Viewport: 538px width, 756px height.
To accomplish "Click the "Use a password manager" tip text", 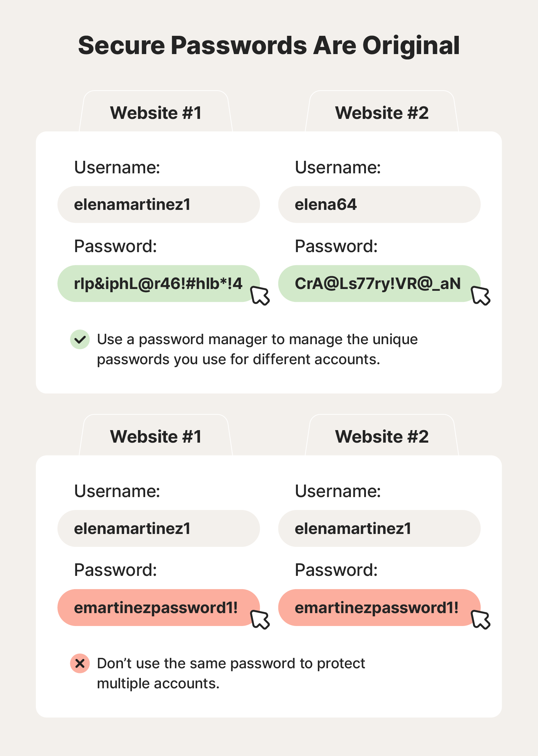I will (257, 349).
